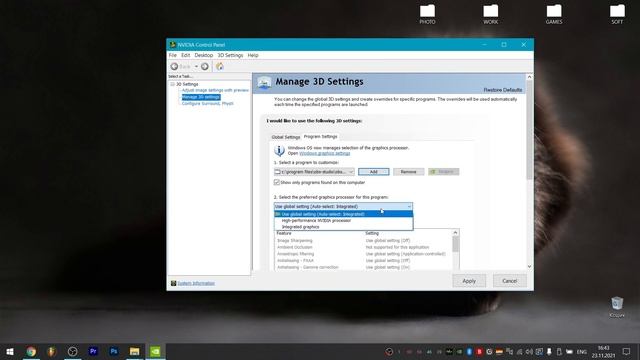This screenshot has height=360, width=640.
Task: Click the Home toolbar icon
Action: pyautogui.click(x=220, y=67)
